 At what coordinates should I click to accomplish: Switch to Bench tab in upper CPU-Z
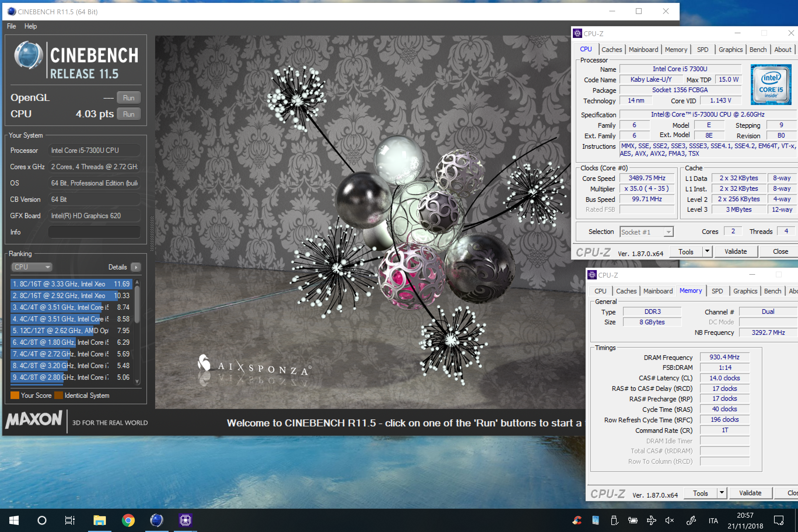[x=758, y=50]
